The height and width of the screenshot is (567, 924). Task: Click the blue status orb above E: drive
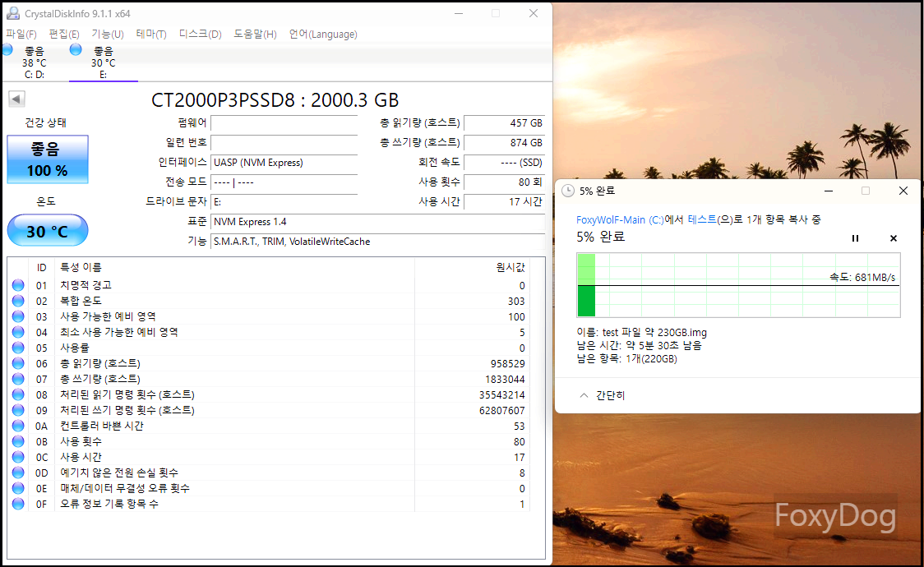pos(76,50)
